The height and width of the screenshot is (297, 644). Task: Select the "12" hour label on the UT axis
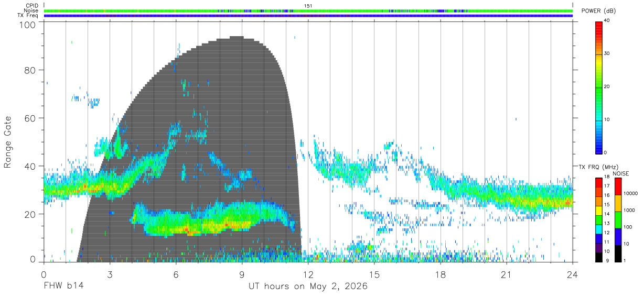(308, 274)
